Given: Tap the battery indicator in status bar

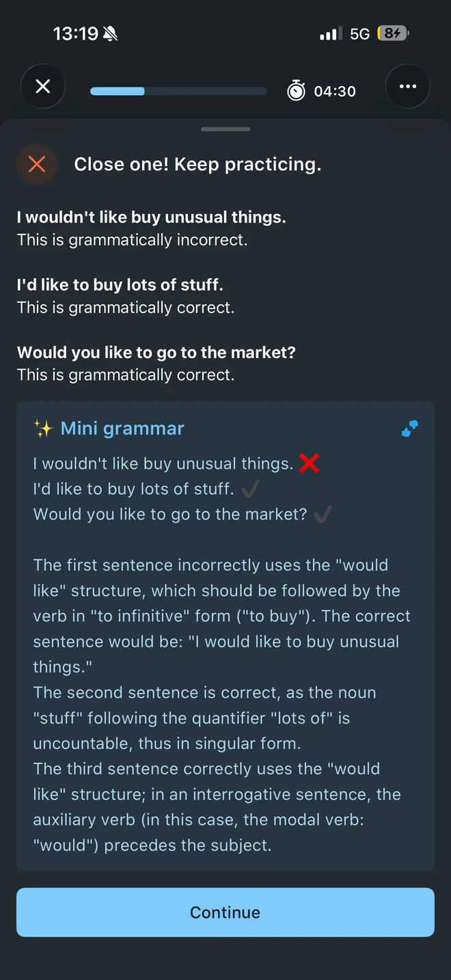Looking at the screenshot, I should pyautogui.click(x=393, y=33).
